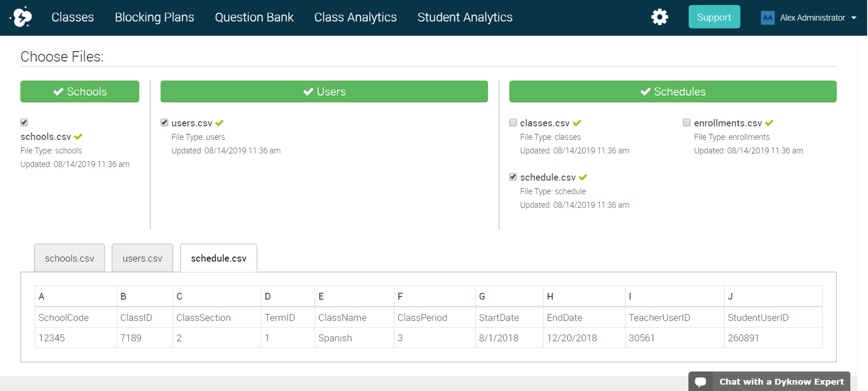Check the enrollments.csv checkbox

click(x=687, y=123)
